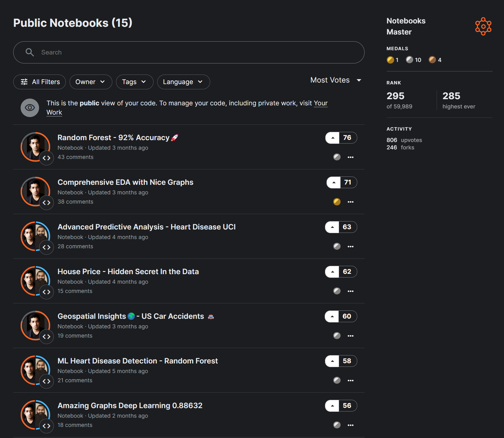
Task: Open the All Filters panel
Action: (39, 82)
